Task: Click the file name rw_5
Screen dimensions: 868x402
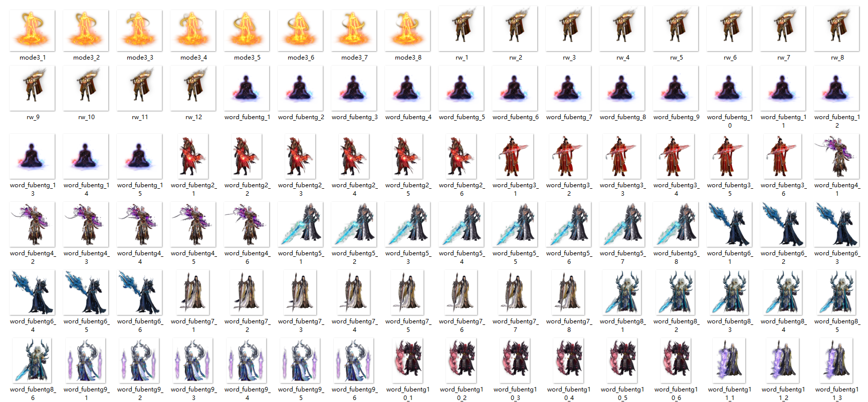Action: click(676, 58)
